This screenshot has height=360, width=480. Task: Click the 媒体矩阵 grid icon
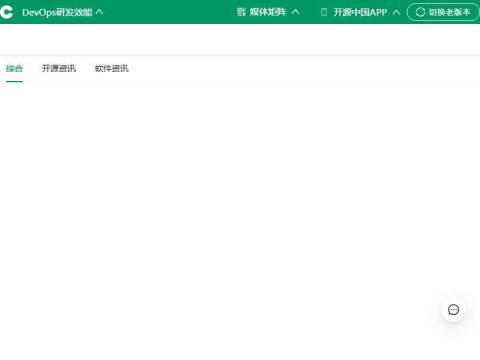click(x=241, y=12)
